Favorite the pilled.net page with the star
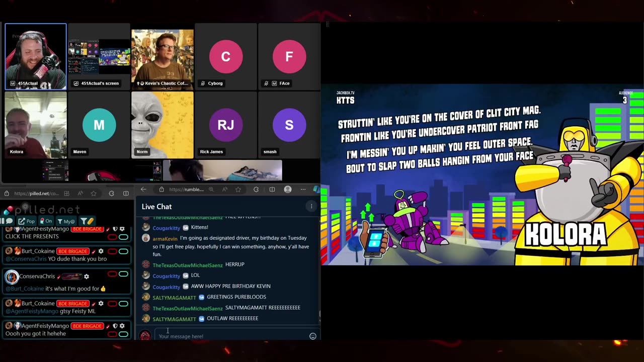The width and height of the screenshot is (644, 362). 94,194
